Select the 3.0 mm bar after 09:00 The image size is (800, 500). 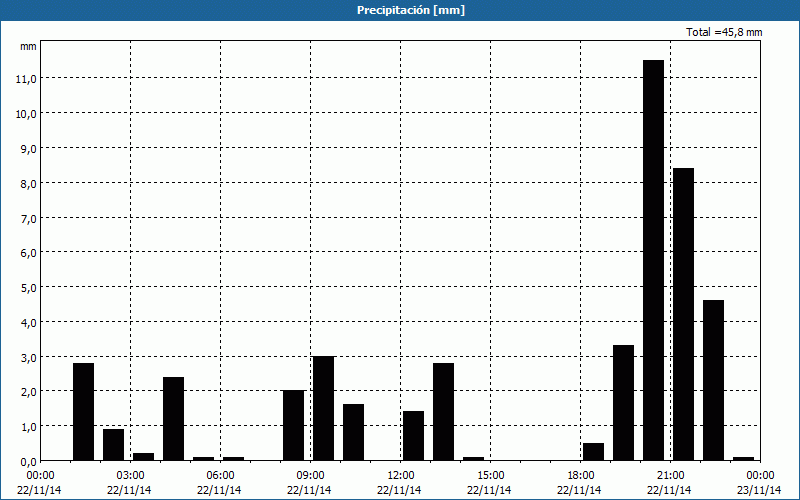tap(323, 408)
